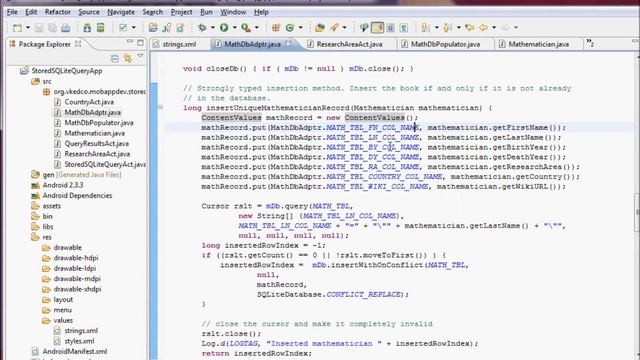The image size is (640, 360).
Task: Open the Back history dropdown arrow
Action: coord(494,28)
